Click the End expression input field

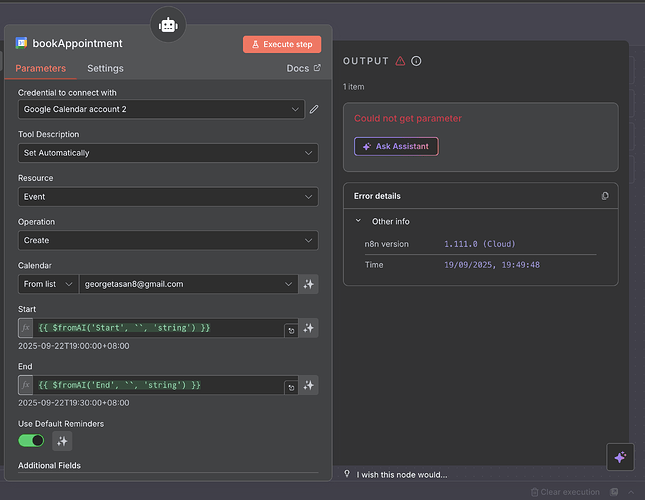[158, 385]
